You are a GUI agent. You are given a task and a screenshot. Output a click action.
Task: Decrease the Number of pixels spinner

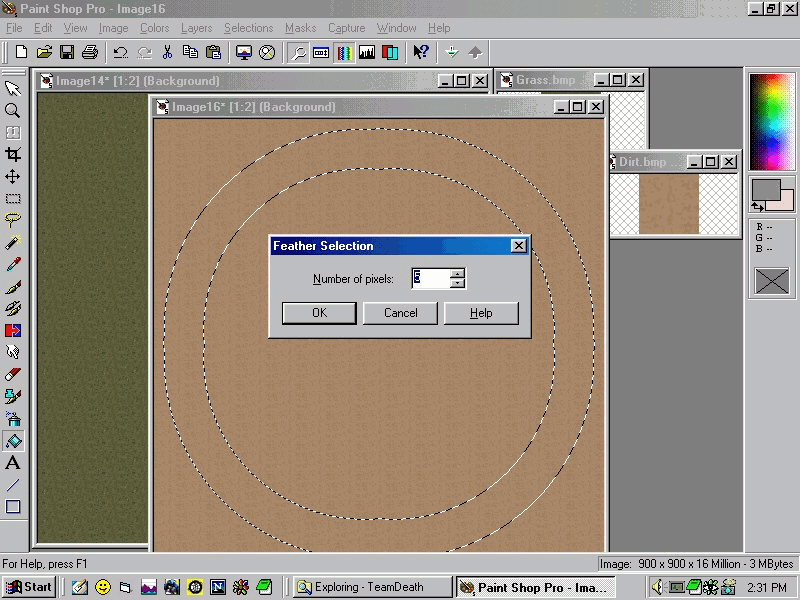click(x=457, y=284)
